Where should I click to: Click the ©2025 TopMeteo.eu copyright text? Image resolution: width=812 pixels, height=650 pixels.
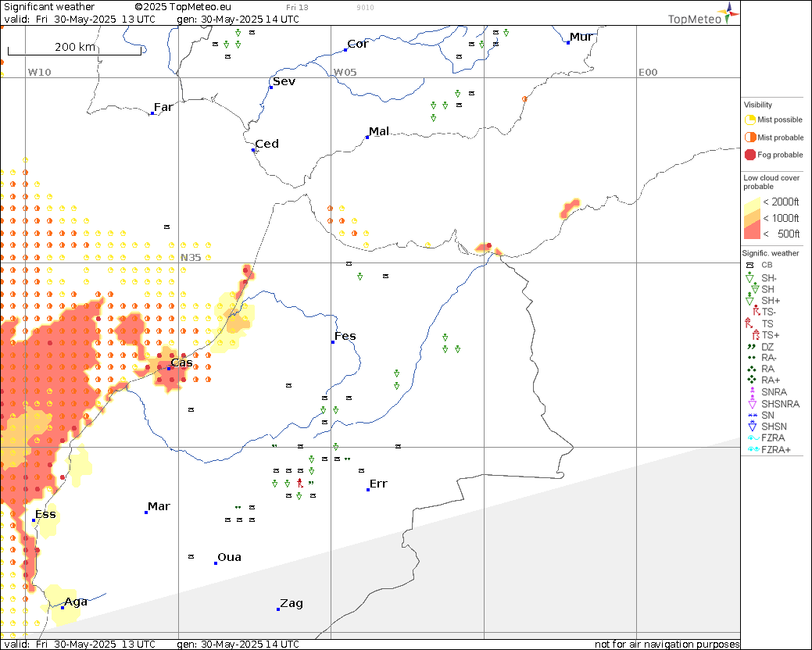182,7
